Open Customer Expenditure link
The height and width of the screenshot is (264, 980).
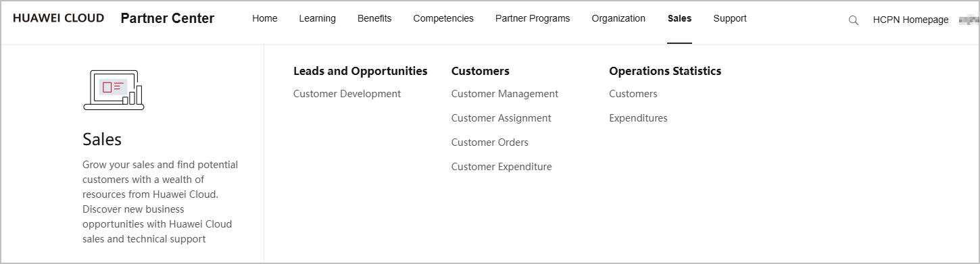point(501,167)
